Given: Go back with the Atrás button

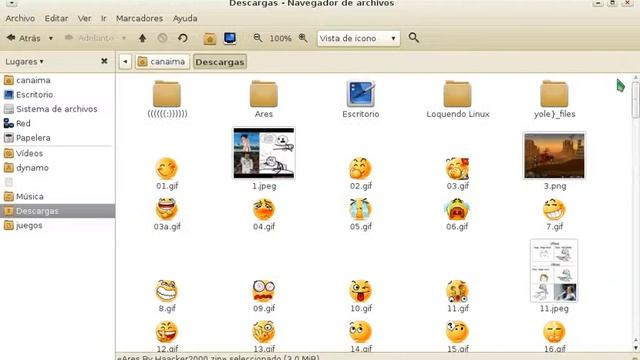Looking at the screenshot, I should (x=23, y=38).
